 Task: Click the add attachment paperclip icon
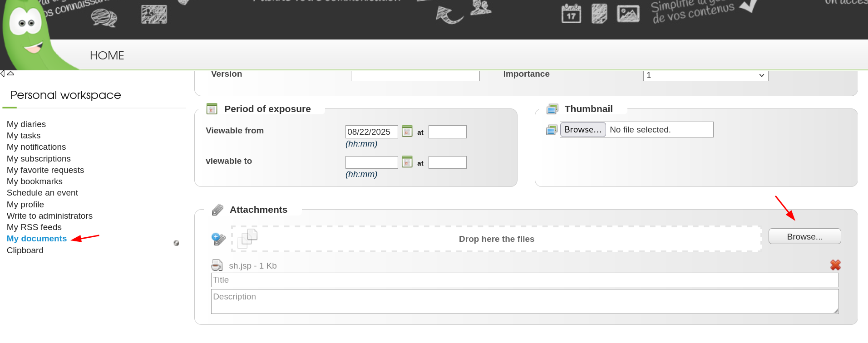tap(218, 239)
